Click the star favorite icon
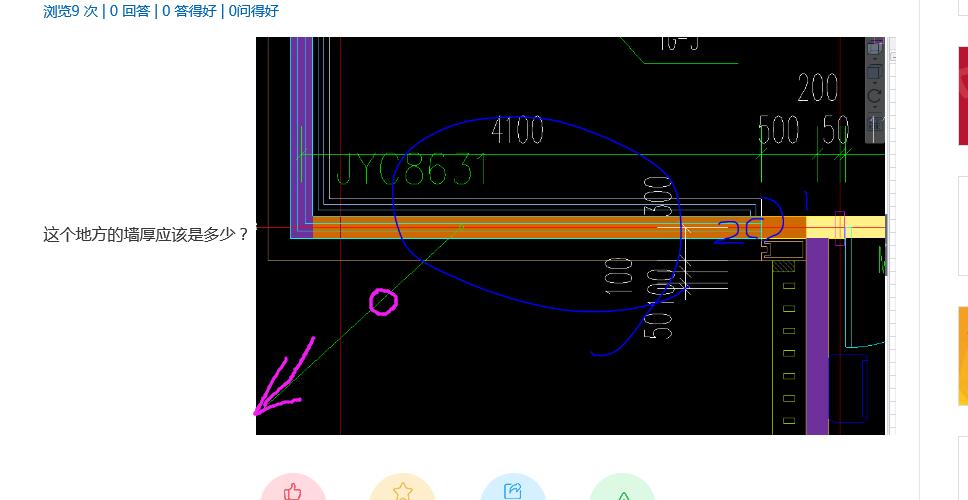968x500 pixels. pos(403,491)
